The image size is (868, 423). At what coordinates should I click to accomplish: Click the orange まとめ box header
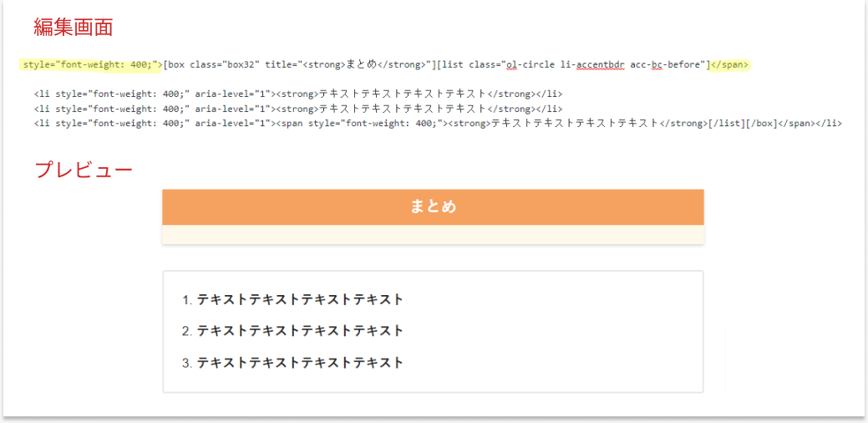point(433,206)
